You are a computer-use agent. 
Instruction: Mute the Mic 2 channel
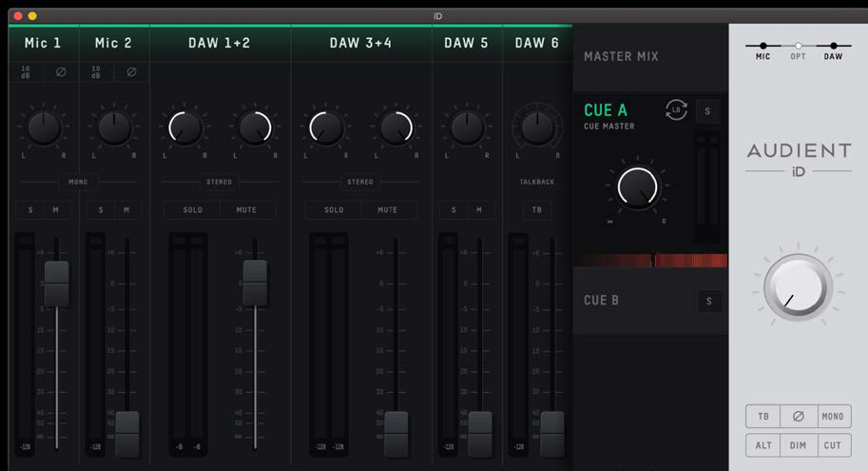[x=126, y=210]
